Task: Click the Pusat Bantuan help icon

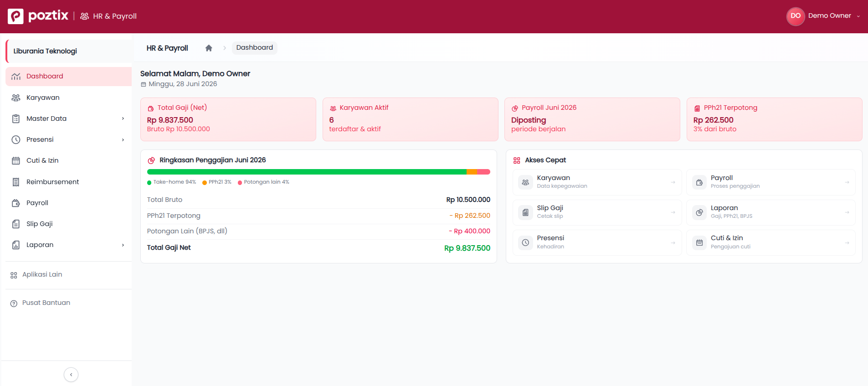Action: coord(14,303)
